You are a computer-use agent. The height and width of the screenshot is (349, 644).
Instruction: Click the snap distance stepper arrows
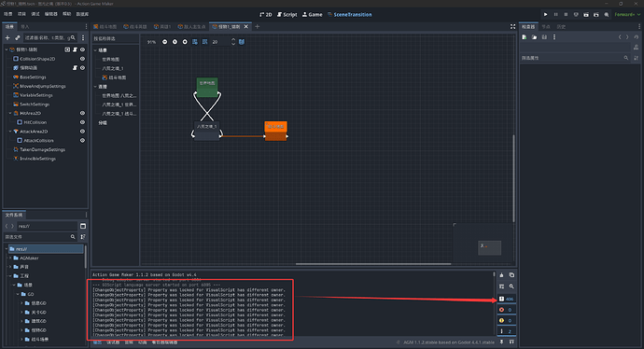coord(233,42)
